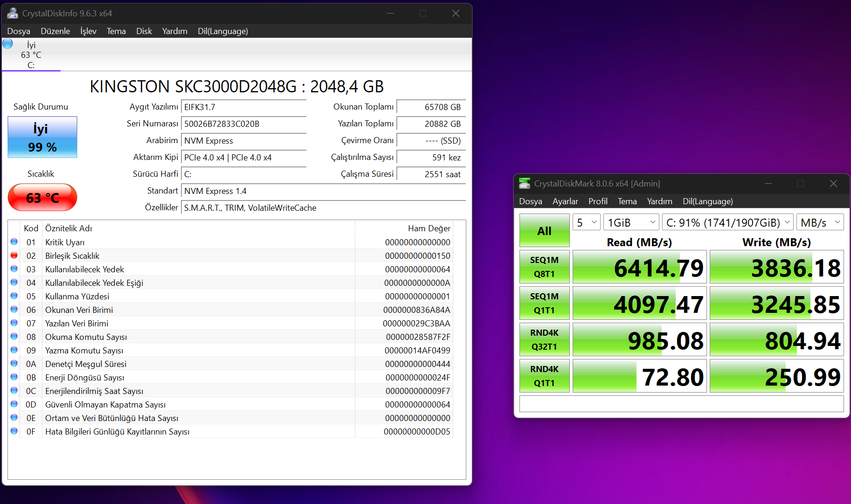The width and height of the screenshot is (851, 504).
Task: Click the status dot for Enerjilendirilmiş Saat Sayısı
Action: [x=14, y=390]
